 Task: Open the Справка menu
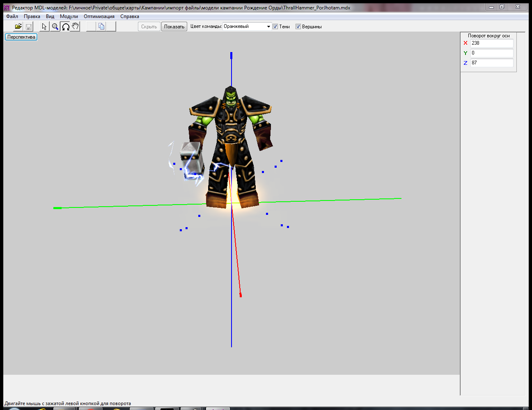coord(130,16)
